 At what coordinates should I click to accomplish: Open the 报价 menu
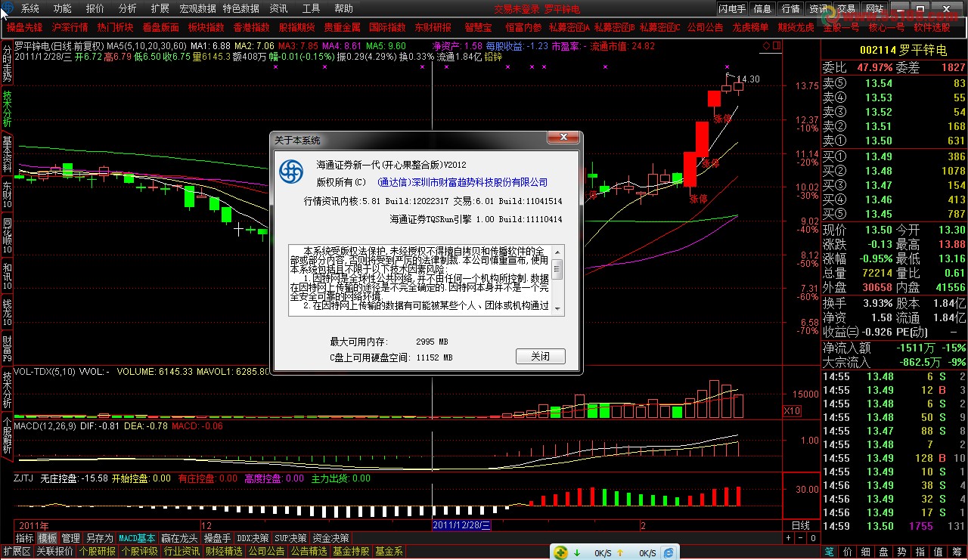click(x=95, y=9)
